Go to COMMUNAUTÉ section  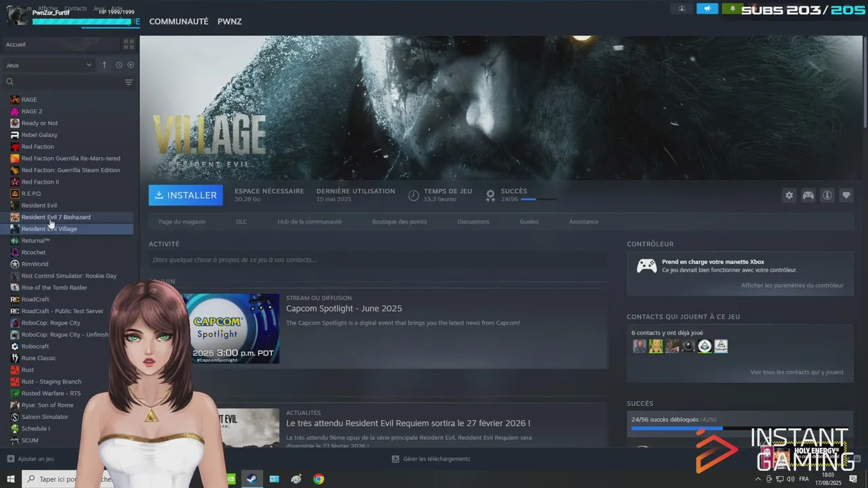(x=178, y=22)
